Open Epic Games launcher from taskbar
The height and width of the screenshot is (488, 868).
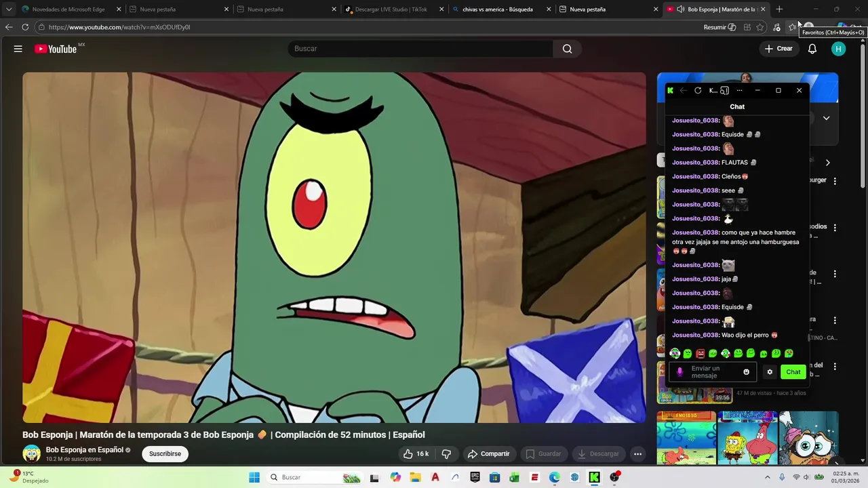pos(475,478)
